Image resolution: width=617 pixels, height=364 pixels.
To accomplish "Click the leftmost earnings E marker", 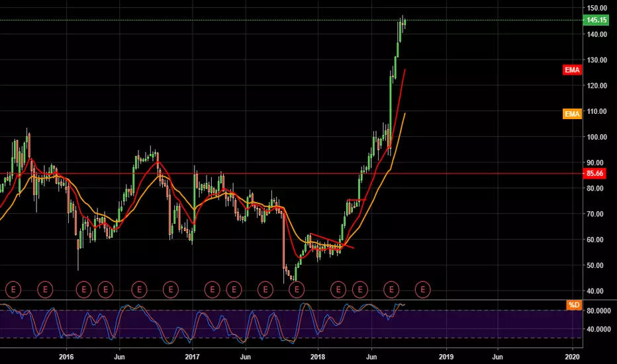I will [13, 290].
